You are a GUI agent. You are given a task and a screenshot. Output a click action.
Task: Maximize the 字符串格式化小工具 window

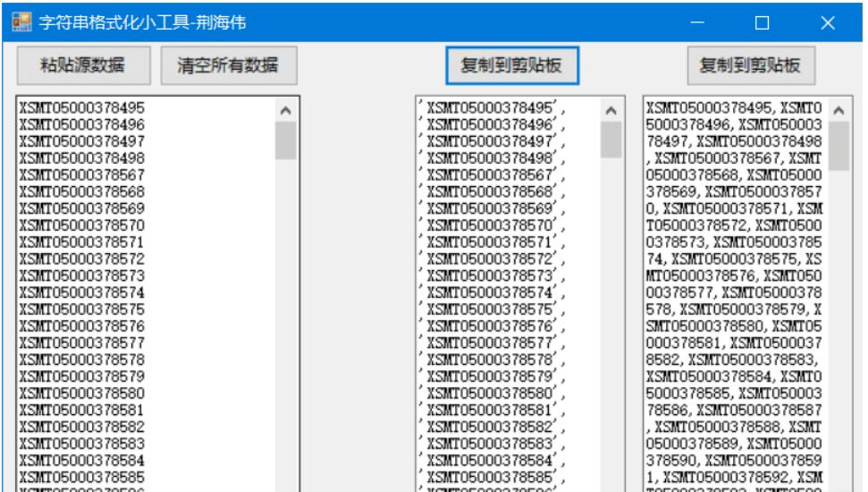(763, 22)
